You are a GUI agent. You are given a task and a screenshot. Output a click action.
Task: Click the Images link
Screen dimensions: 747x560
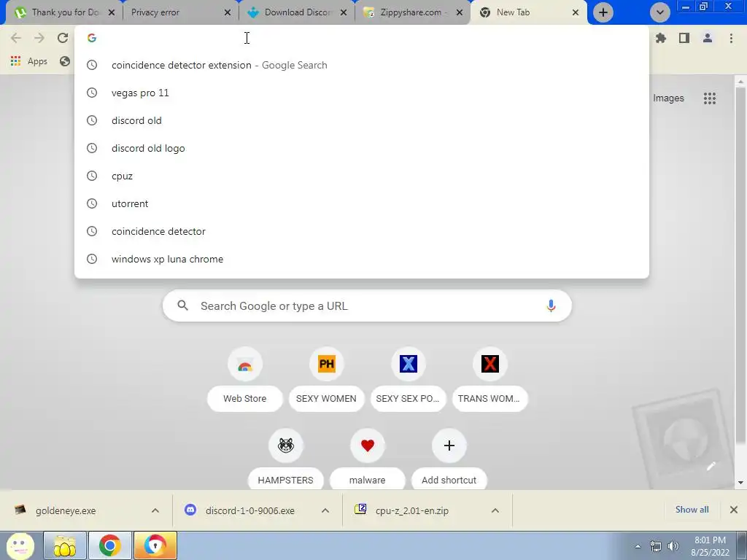[668, 98]
